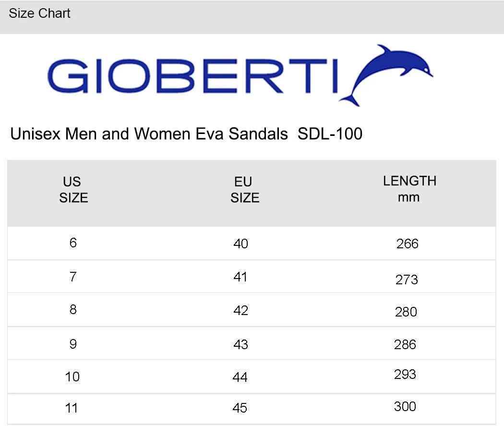The image size is (504, 426).
Task: Click EU size 42 value
Action: pyautogui.click(x=241, y=311)
